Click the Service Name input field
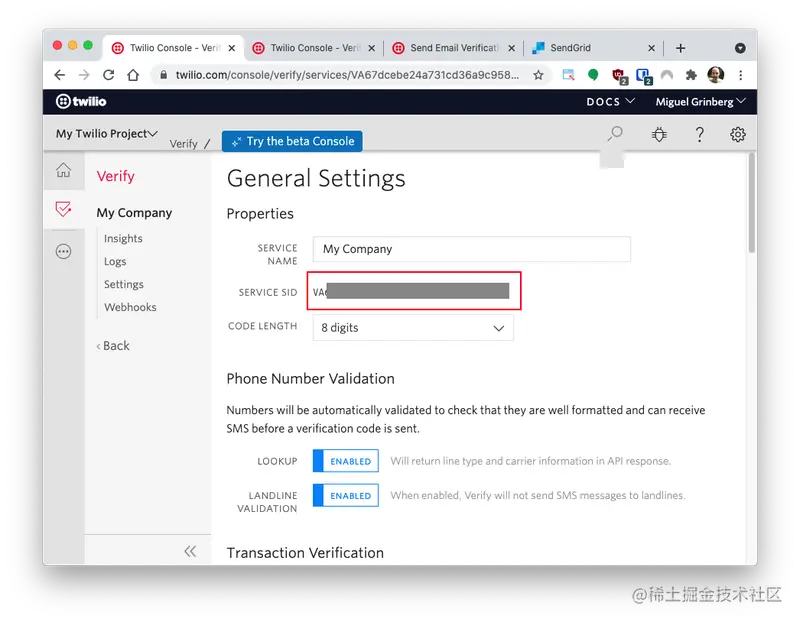 click(471, 249)
